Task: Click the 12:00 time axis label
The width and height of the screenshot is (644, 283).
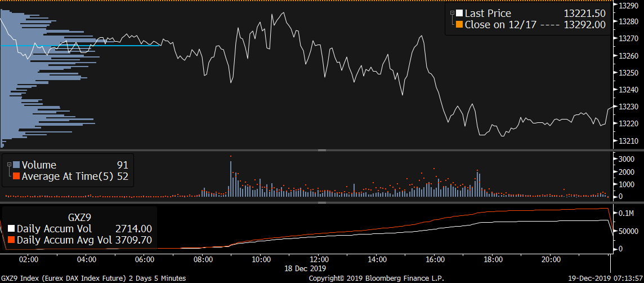Action: click(x=319, y=260)
